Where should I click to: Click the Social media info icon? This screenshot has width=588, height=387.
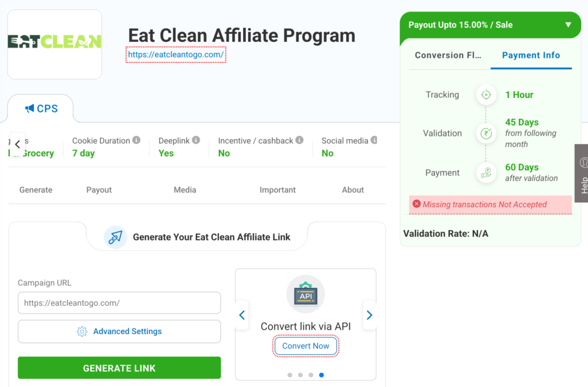(x=374, y=140)
